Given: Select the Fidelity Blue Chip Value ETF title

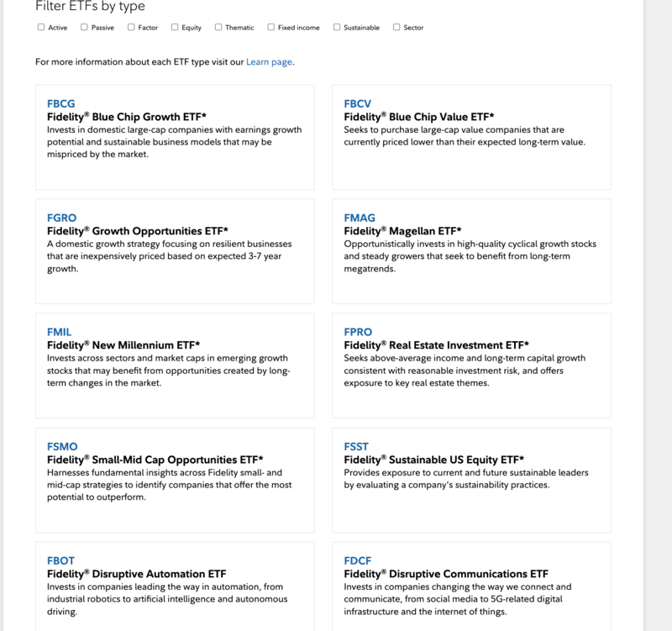Looking at the screenshot, I should tap(419, 117).
